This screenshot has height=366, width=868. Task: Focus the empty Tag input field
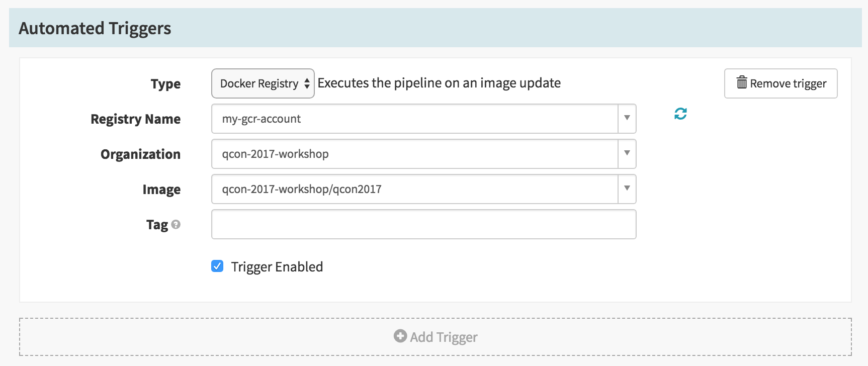click(x=424, y=224)
